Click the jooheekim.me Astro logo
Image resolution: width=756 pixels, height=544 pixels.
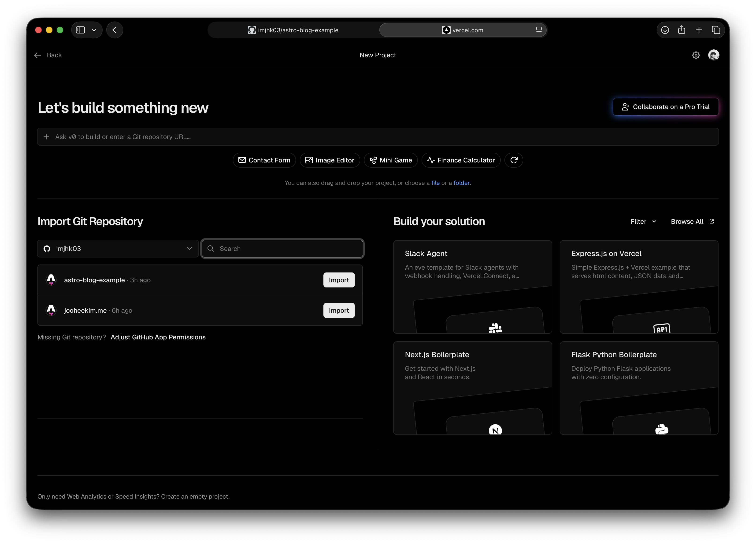[x=51, y=310]
